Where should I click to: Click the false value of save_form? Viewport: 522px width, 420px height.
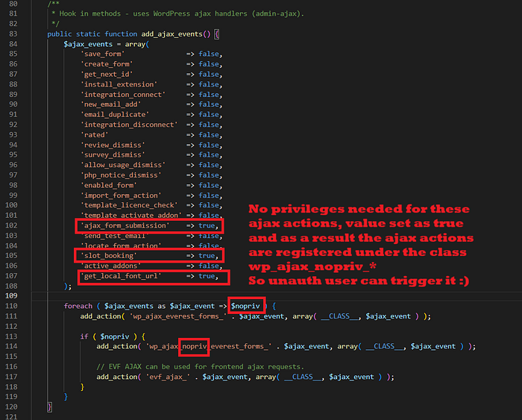pyautogui.click(x=209, y=54)
